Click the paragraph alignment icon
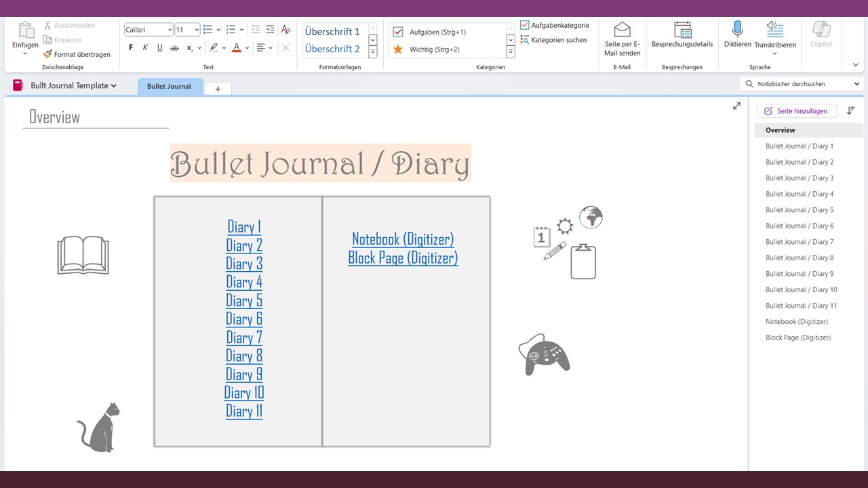Viewport: 868px width, 488px height. [261, 47]
